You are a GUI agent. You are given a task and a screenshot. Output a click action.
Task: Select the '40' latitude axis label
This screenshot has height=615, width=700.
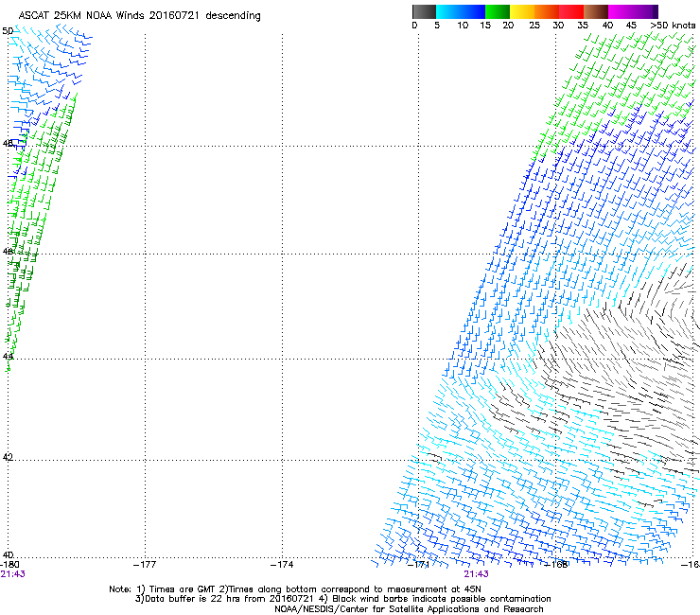[8, 555]
